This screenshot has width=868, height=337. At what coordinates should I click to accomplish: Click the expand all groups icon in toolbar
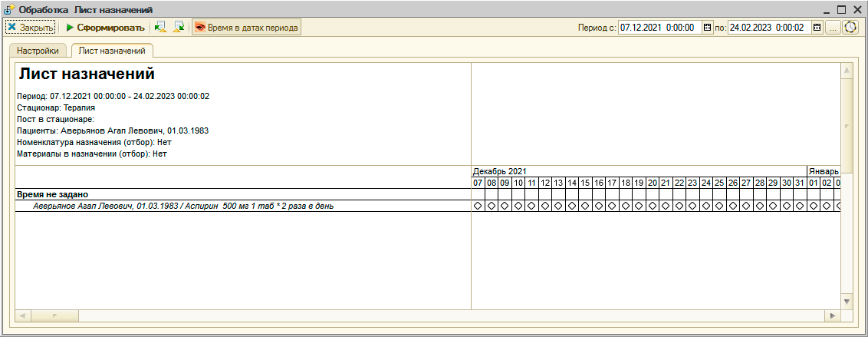(160, 28)
